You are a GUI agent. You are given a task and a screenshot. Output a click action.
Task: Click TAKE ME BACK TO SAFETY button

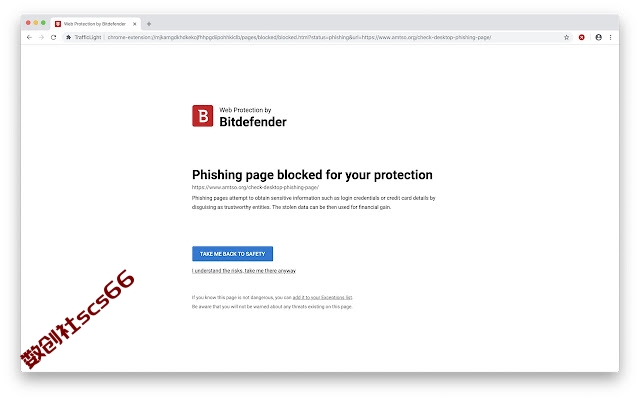[x=232, y=253]
